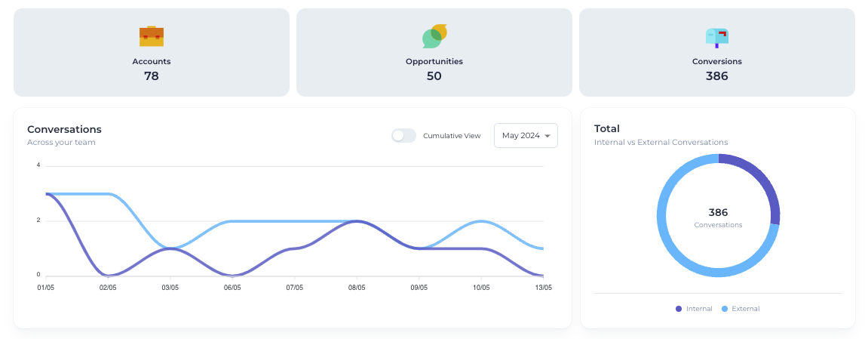
Task: Click the Conversations chart title
Action: 64,129
